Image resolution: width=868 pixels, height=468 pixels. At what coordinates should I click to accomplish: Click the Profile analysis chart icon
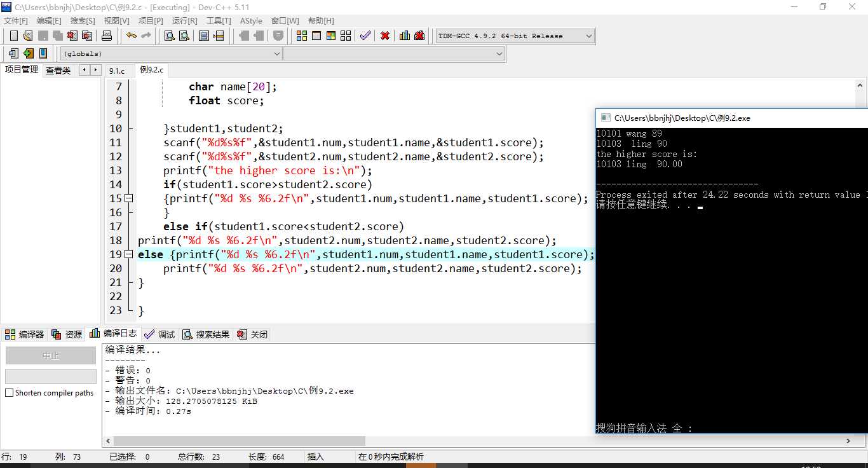point(405,36)
